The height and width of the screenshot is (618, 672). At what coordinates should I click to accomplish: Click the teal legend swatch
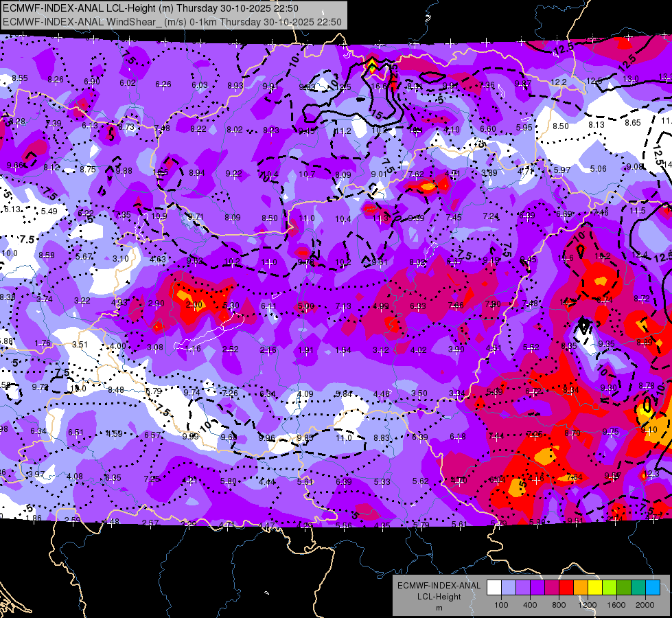click(638, 588)
